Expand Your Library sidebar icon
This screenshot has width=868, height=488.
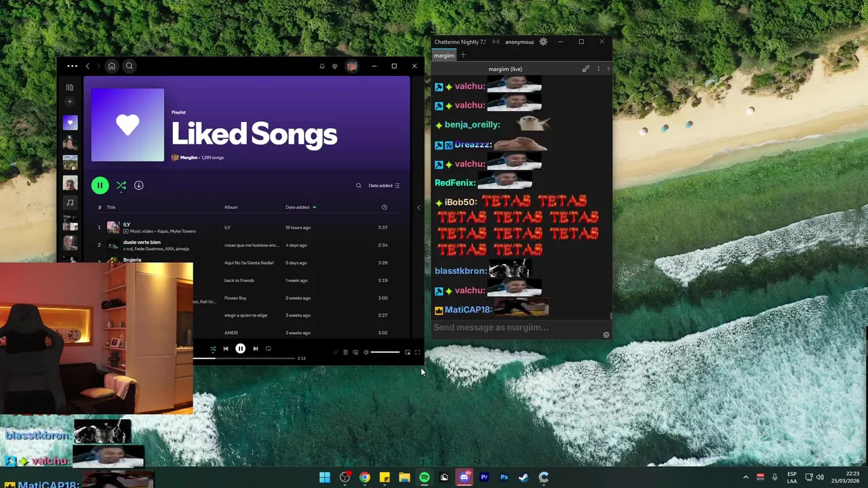(x=70, y=87)
